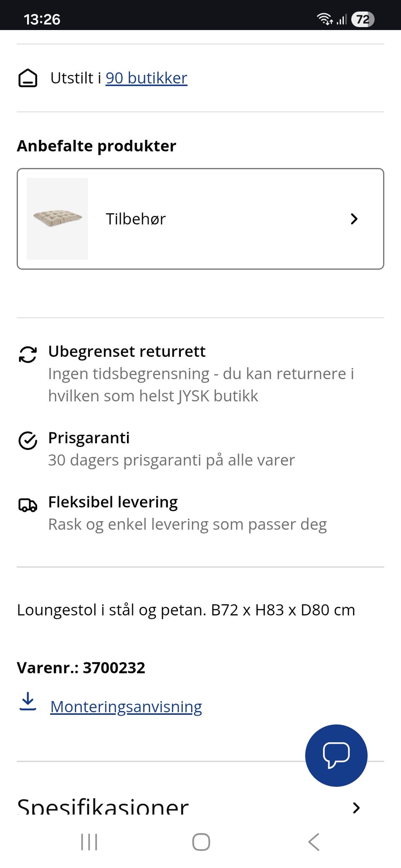401x868 pixels.
Task: Open the Spesifikasjoner section heading
Action: (103, 806)
